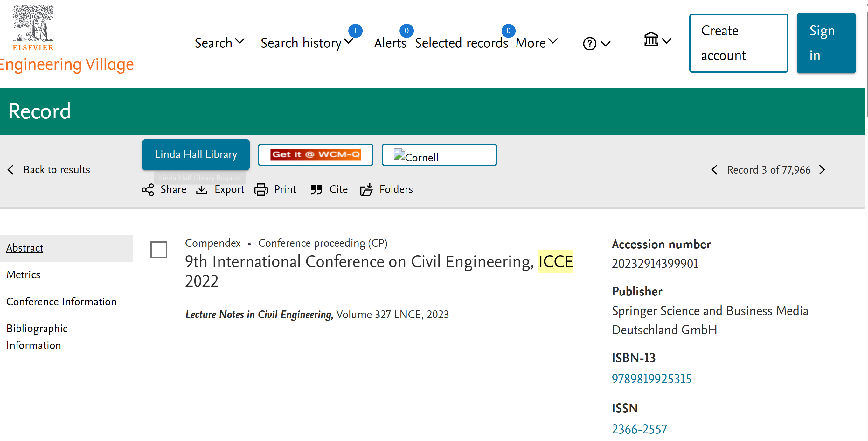The width and height of the screenshot is (868, 441).
Task: Select the Abstract sidebar tab
Action: 66,248
